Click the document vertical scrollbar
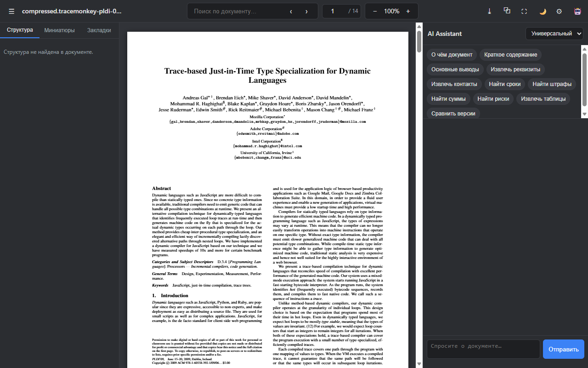Viewport: 588px width, 368px height. 419,195
